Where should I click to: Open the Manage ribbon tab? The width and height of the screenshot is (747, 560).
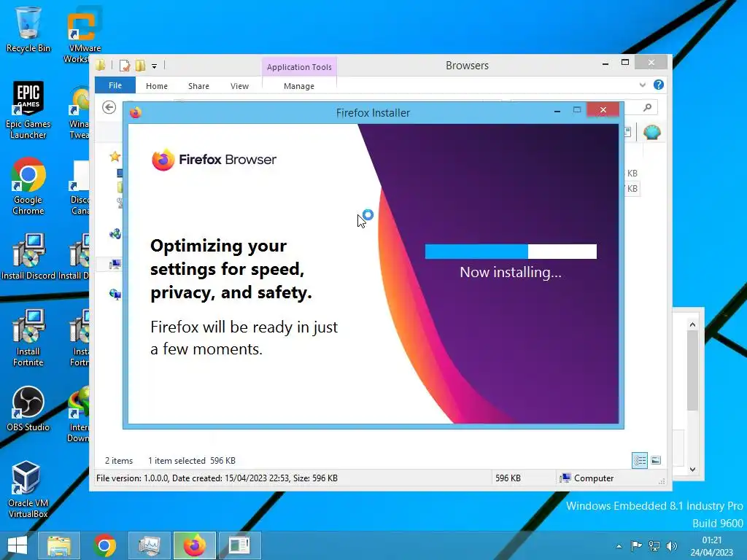[x=299, y=86]
